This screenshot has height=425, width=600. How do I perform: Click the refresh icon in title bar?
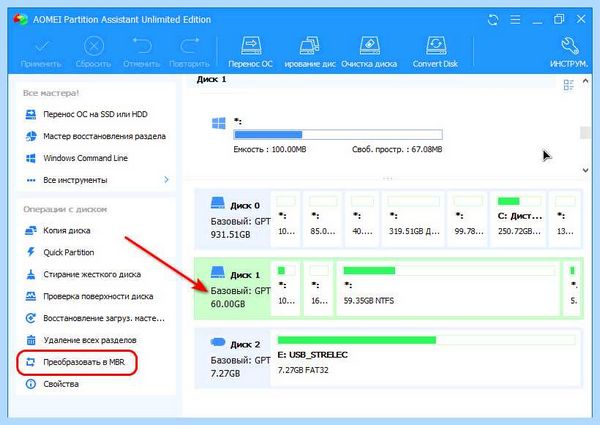click(493, 20)
